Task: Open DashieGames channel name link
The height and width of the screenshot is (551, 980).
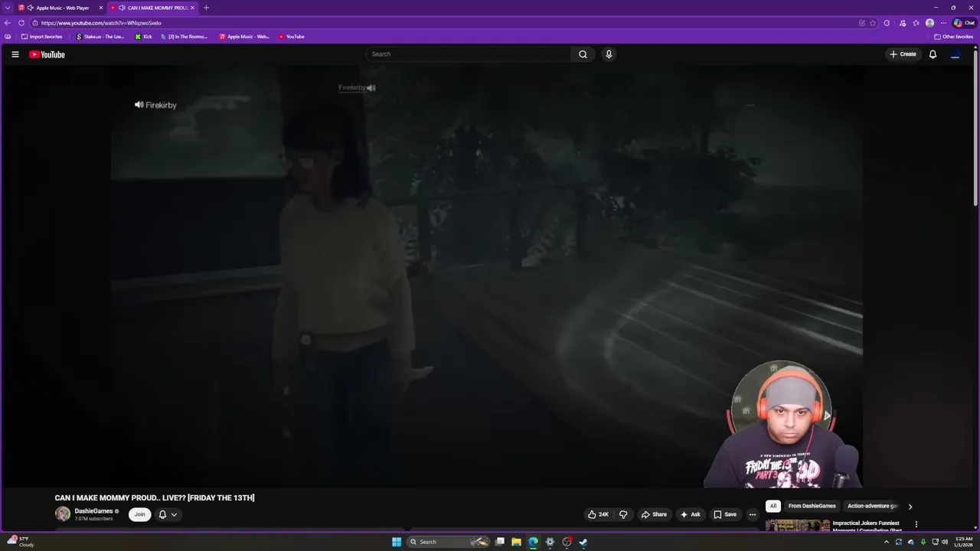Action: point(93,511)
